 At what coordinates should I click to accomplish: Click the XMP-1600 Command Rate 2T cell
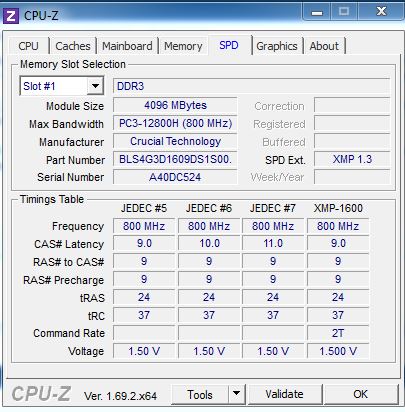pos(338,333)
